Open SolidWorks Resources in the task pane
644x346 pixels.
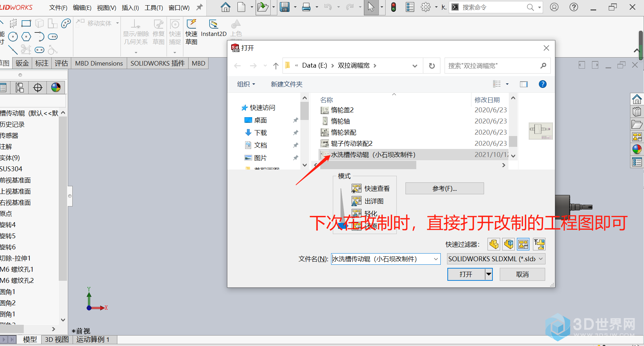click(x=637, y=99)
